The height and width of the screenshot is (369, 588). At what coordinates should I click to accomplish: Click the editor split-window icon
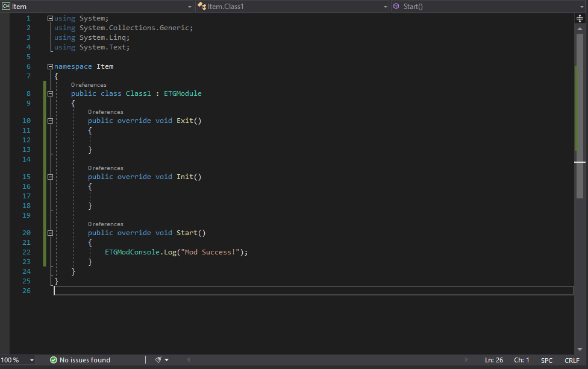tap(580, 19)
